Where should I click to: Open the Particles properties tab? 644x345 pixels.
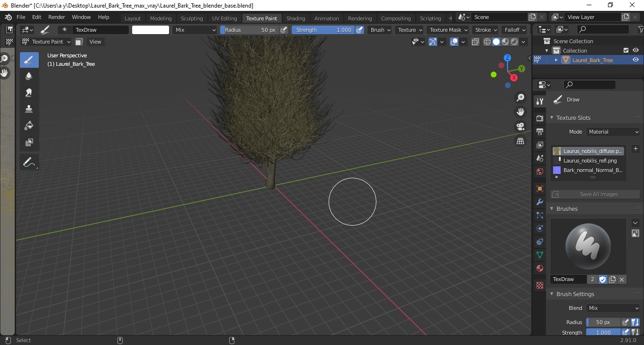tap(539, 215)
